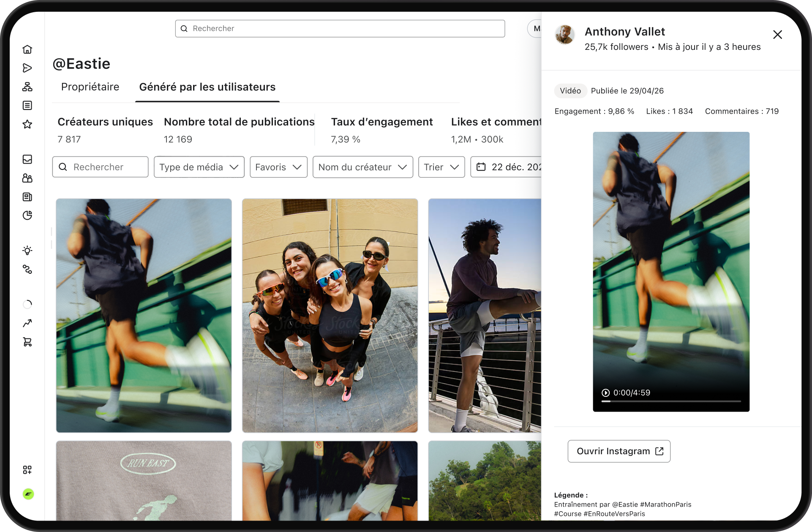This screenshot has height=532, width=812.
Task: Expand the Type de média dropdown
Action: pyautogui.click(x=199, y=167)
